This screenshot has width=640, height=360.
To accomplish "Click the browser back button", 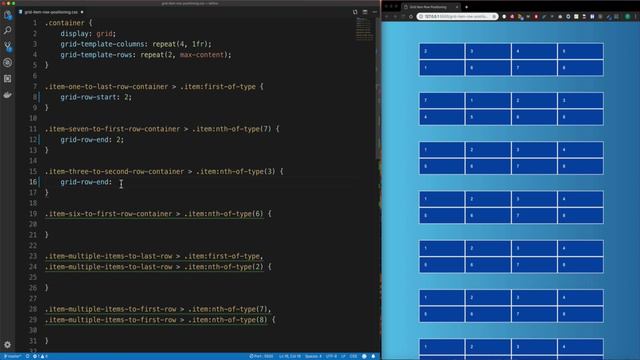I will 387,17.
